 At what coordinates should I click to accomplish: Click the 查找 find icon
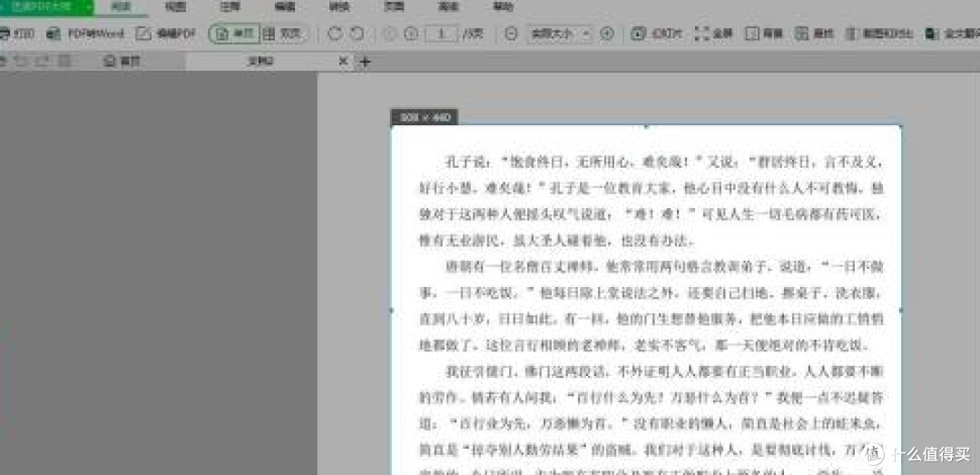click(x=801, y=34)
